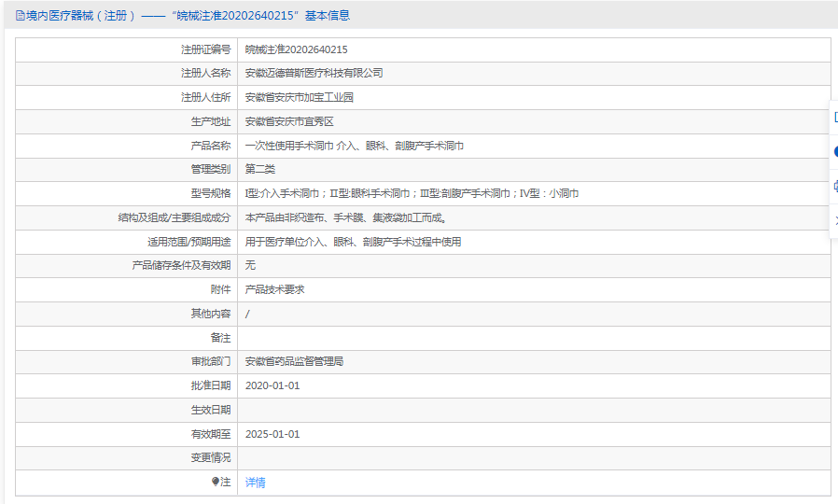The image size is (838, 504).
Task: Click the document icon before the page title
Action: (20, 16)
